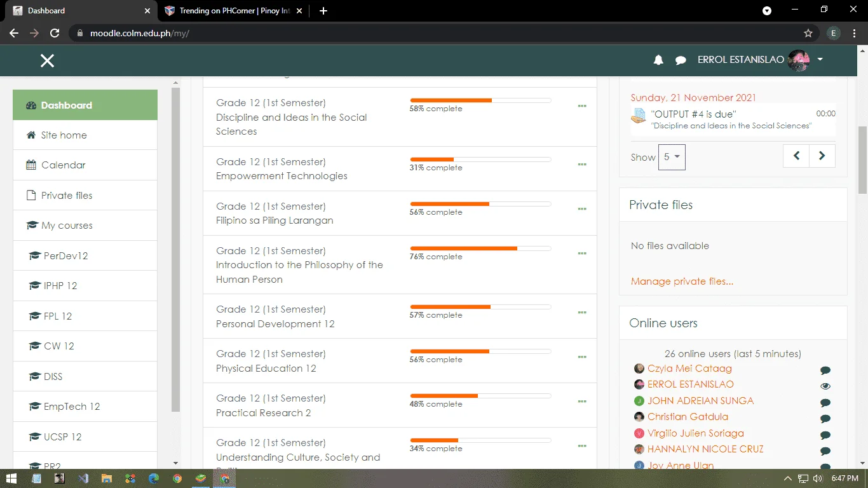
Task: Open Empowerment Technologies course link
Action: [x=281, y=176]
